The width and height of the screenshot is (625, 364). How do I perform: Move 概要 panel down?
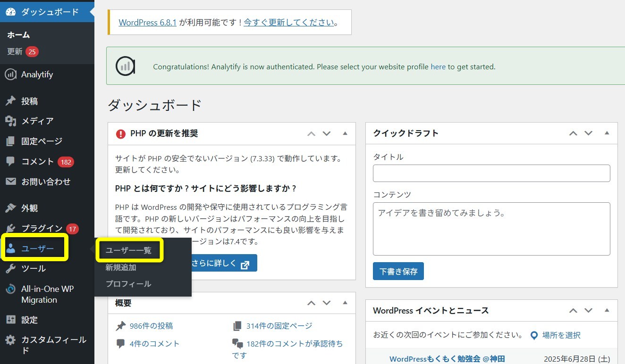pyautogui.click(x=326, y=303)
